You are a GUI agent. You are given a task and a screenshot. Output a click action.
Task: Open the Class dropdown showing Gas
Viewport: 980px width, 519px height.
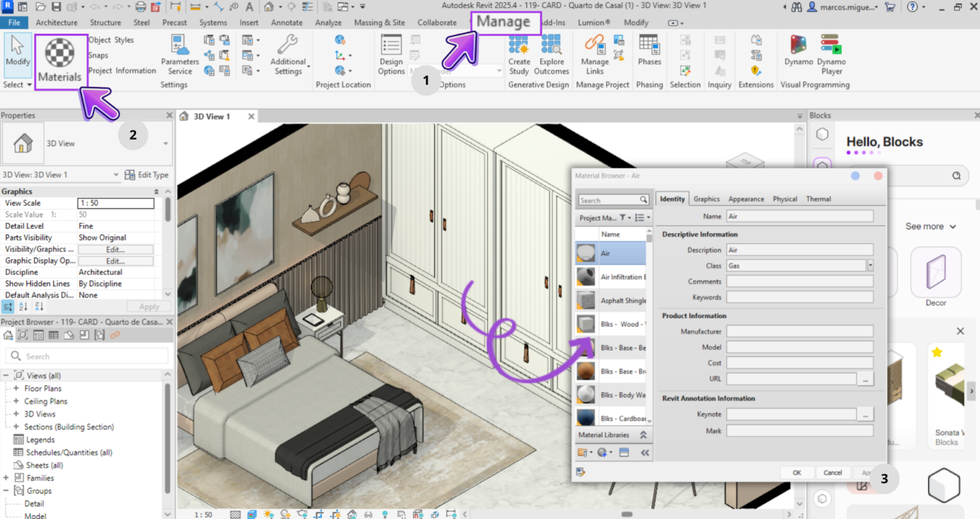coord(869,265)
